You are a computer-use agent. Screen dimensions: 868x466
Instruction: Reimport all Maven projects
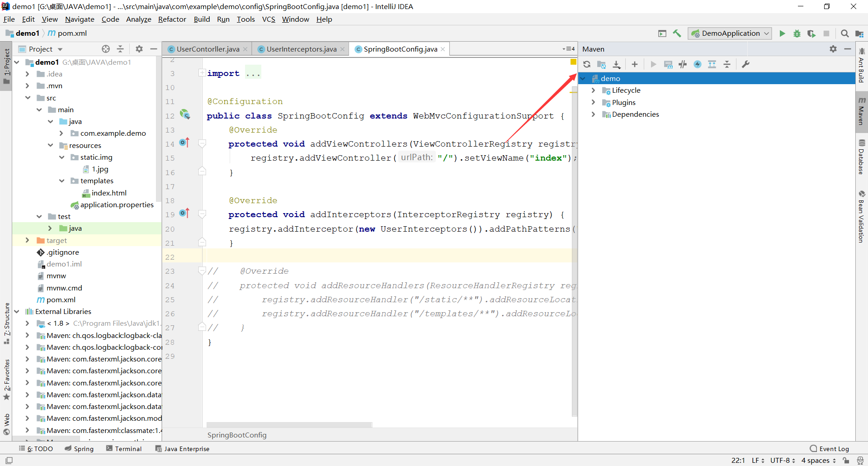[x=587, y=64]
